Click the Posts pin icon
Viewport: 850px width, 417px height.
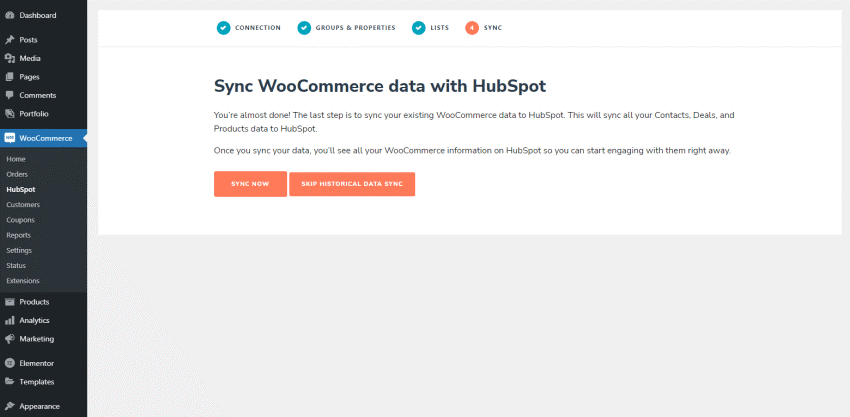coord(9,40)
